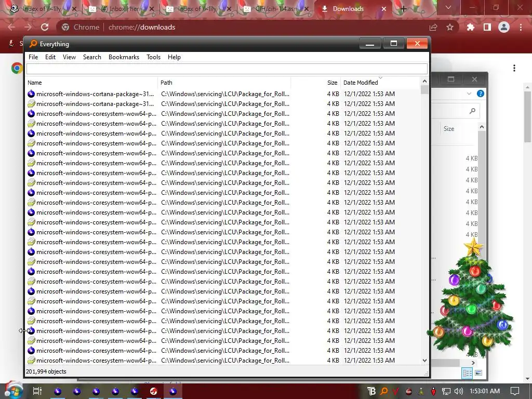Screen dimensions: 532x399
Task: Reload the Chrome page
Action: 45,27
